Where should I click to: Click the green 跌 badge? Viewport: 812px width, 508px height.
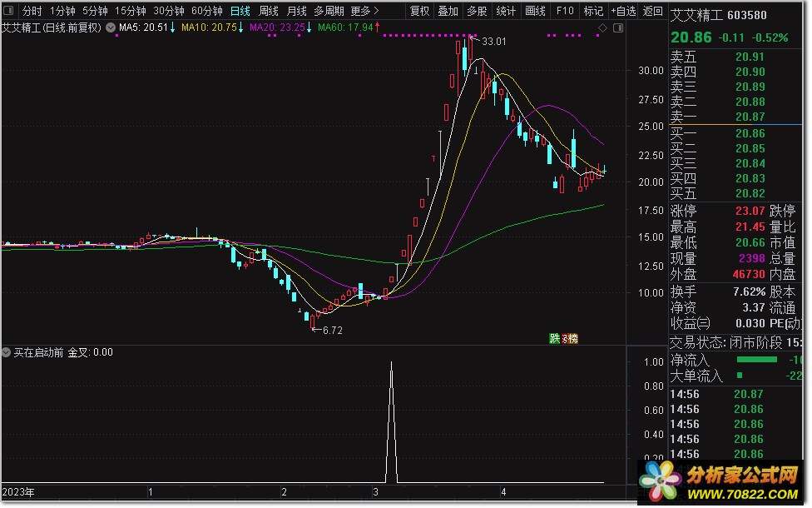[x=555, y=339]
